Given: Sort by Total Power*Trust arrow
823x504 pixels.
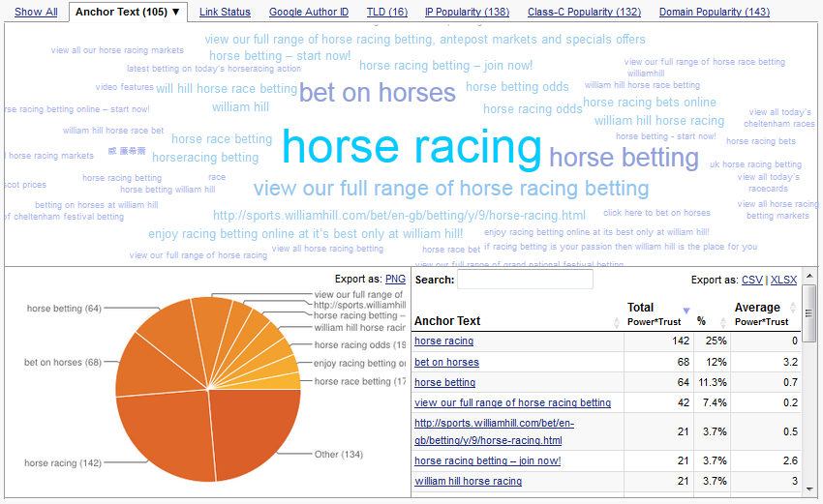Looking at the screenshot, I should tap(686, 311).
